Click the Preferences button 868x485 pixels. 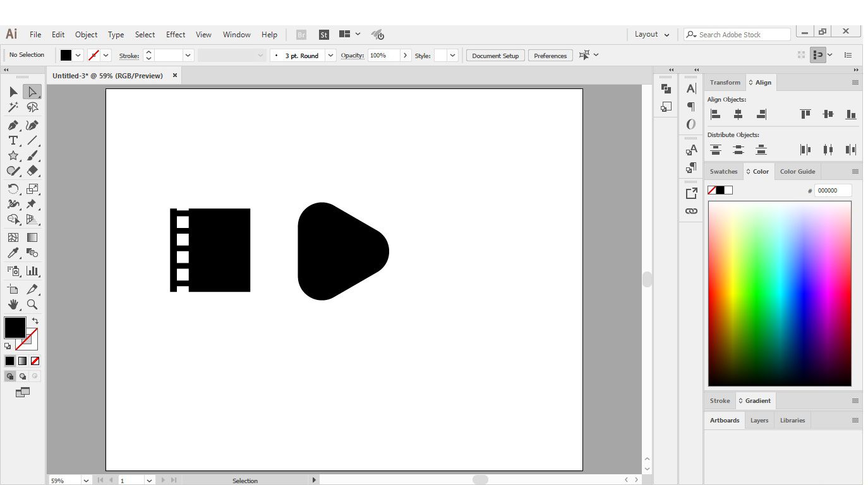pyautogui.click(x=550, y=56)
